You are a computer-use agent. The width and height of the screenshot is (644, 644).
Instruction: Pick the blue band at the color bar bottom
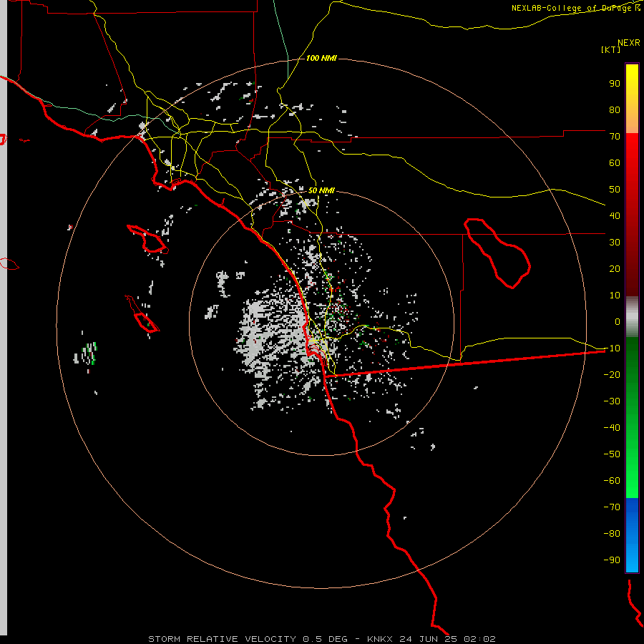point(632,535)
